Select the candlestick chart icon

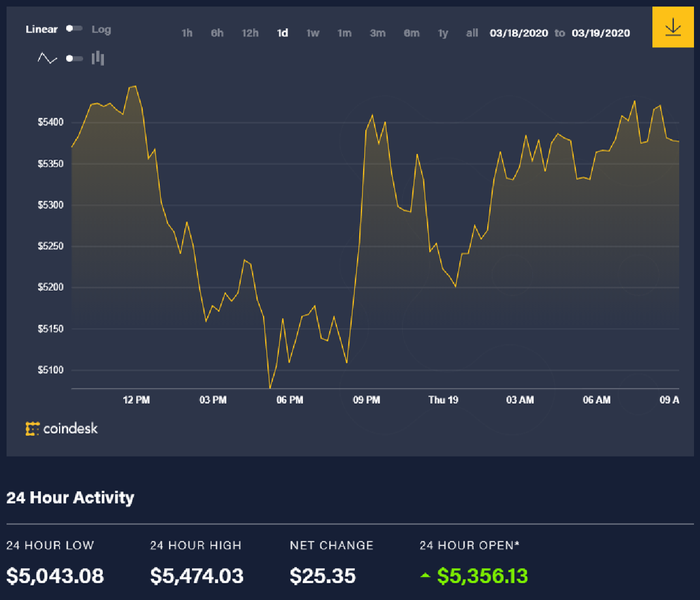click(98, 58)
